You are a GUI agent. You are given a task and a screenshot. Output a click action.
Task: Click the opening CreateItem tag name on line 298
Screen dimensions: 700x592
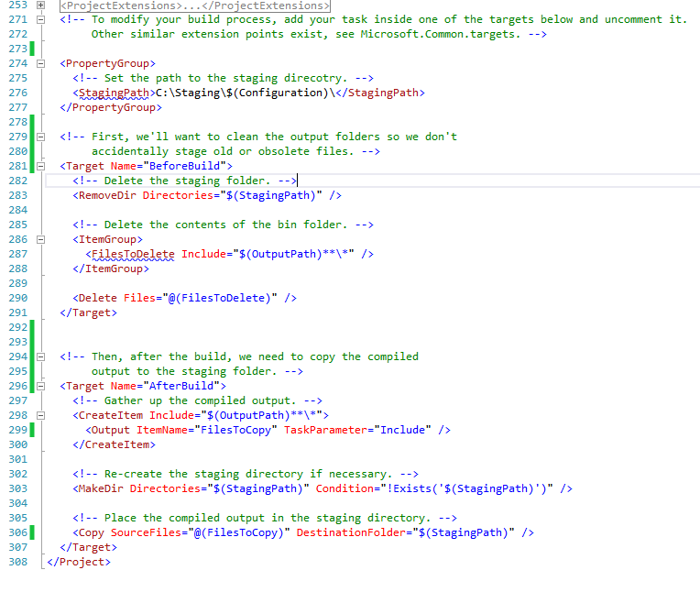[111, 415]
